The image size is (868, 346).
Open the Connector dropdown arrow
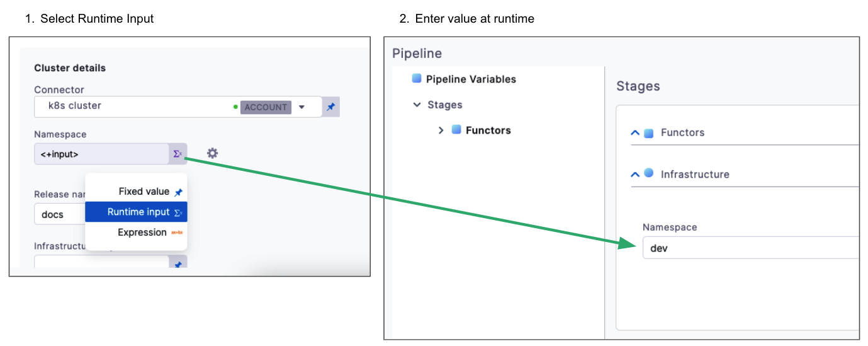302,107
